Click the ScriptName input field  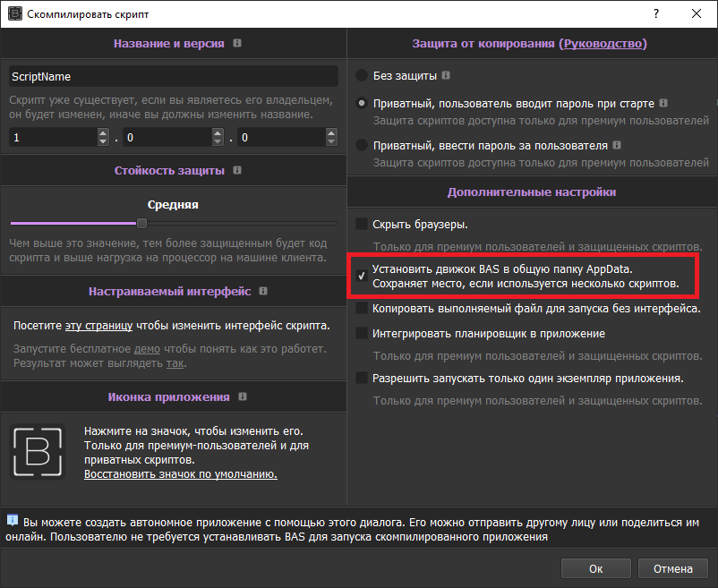coord(173,77)
